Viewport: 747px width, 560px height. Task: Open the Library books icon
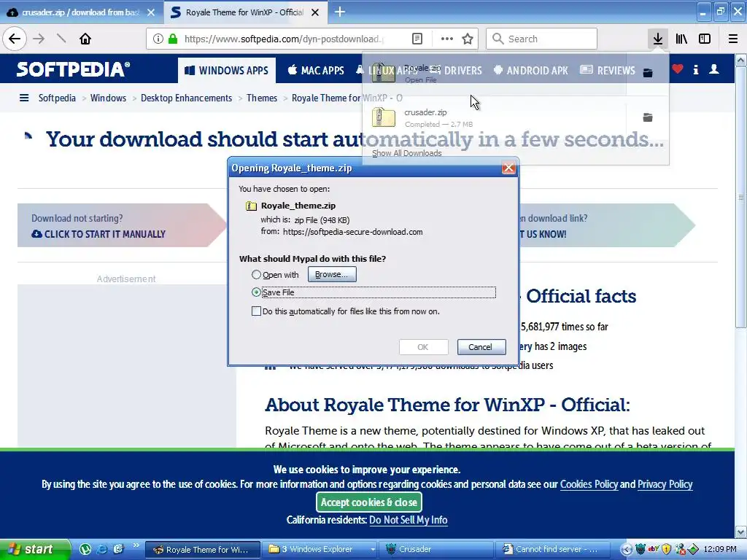coord(681,39)
